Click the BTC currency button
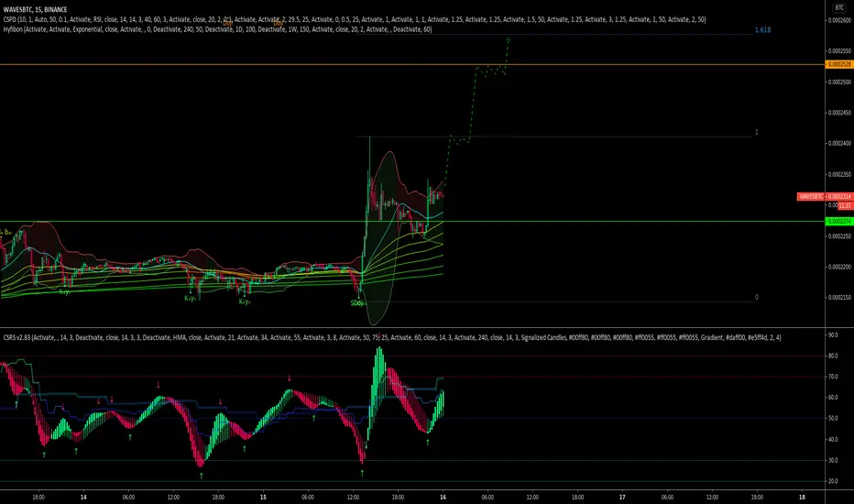 point(839,8)
